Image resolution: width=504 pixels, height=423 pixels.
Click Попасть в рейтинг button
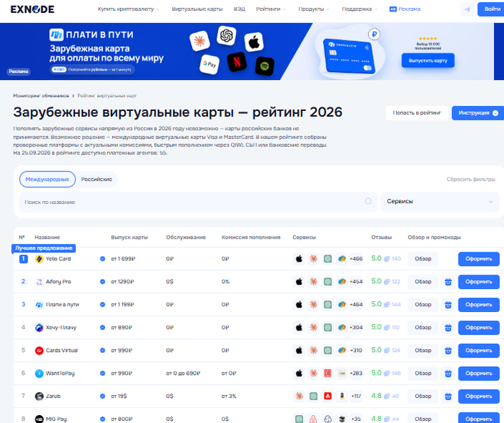[417, 113]
